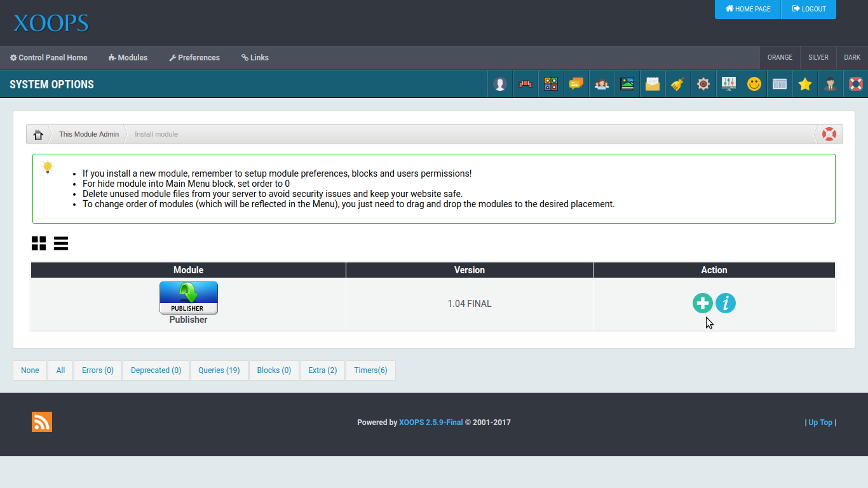
Task: Select Control Panel Home in the navbar
Action: (x=48, y=57)
